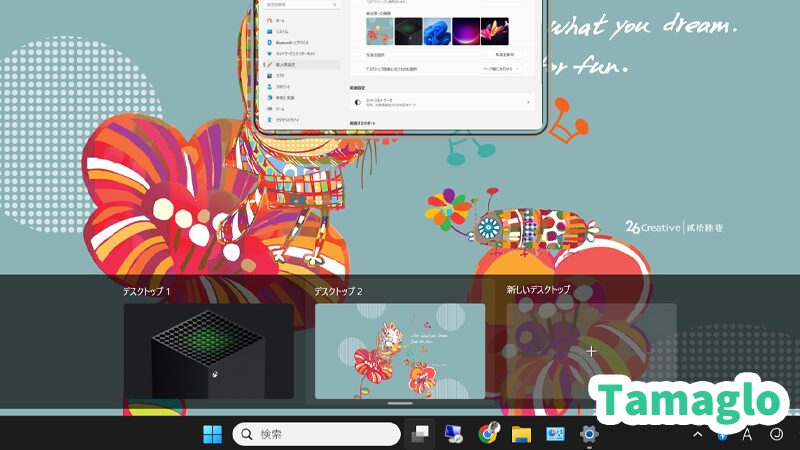Click the contrast theme half-circle icon
The height and width of the screenshot is (450, 800).
358,103
